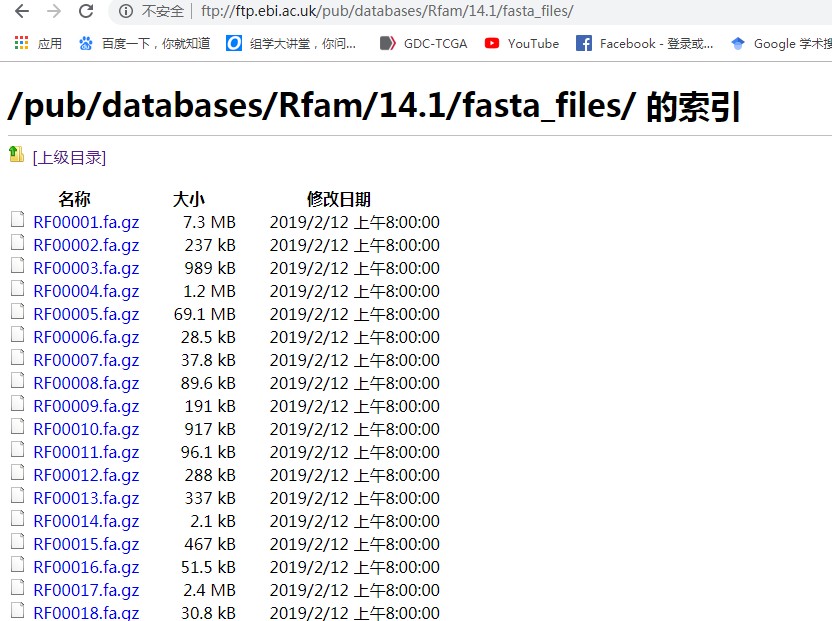Click the browser back arrow
Screen dimensions: 832x621
click(x=21, y=11)
